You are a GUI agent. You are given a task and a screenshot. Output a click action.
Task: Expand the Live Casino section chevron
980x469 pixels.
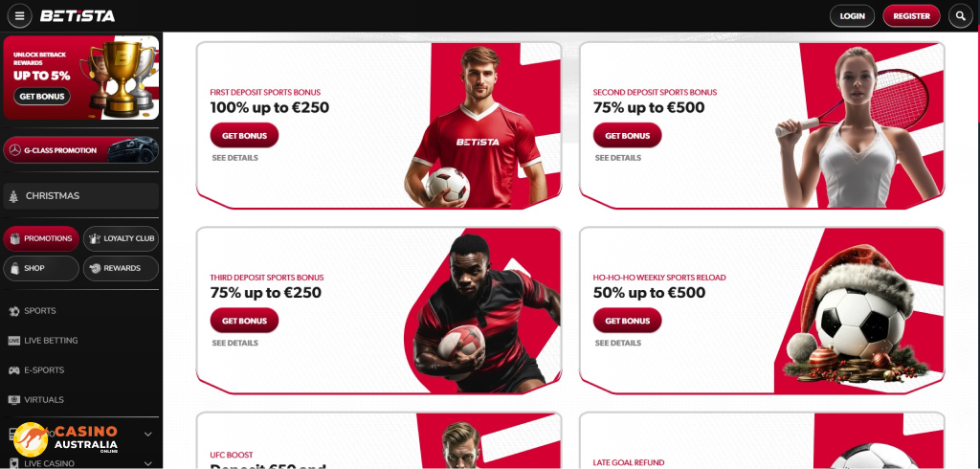[148, 463]
